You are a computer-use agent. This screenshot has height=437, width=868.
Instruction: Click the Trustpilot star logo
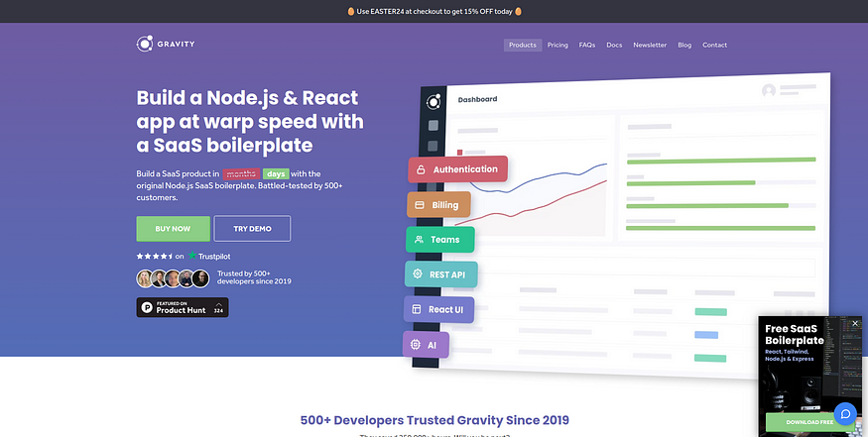[192, 256]
